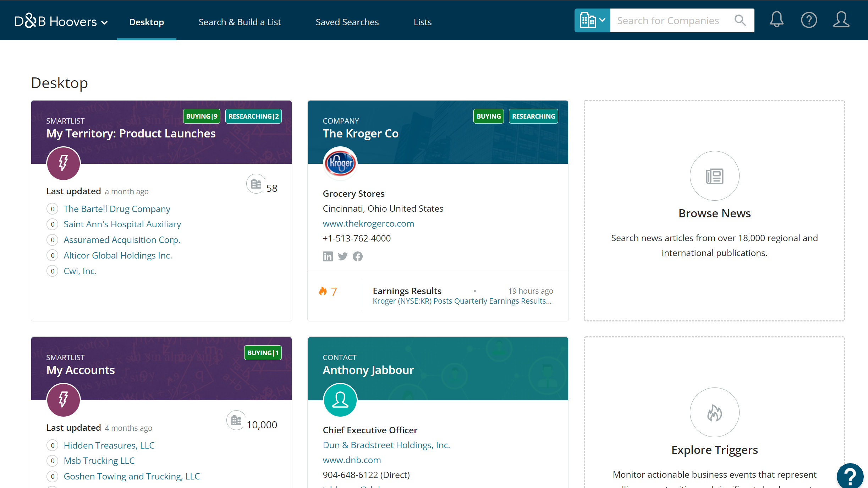Click the trigger count circle beside Bartell Drug Company
This screenshot has width=868, height=488.
tap(53, 209)
